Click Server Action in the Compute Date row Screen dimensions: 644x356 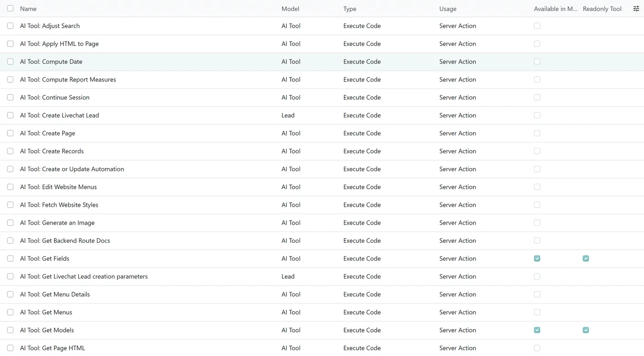[458, 62]
